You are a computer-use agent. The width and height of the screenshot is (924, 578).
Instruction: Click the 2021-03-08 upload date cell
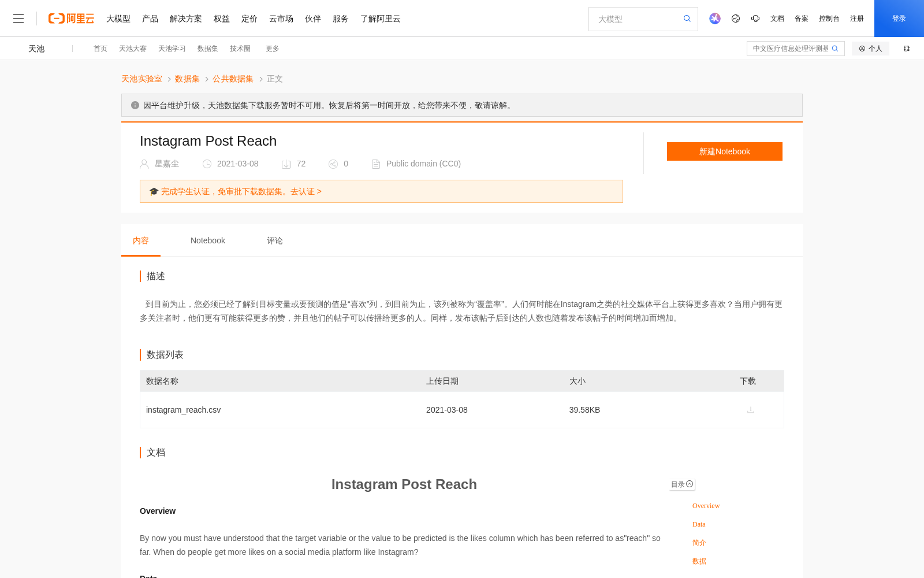[x=447, y=410]
